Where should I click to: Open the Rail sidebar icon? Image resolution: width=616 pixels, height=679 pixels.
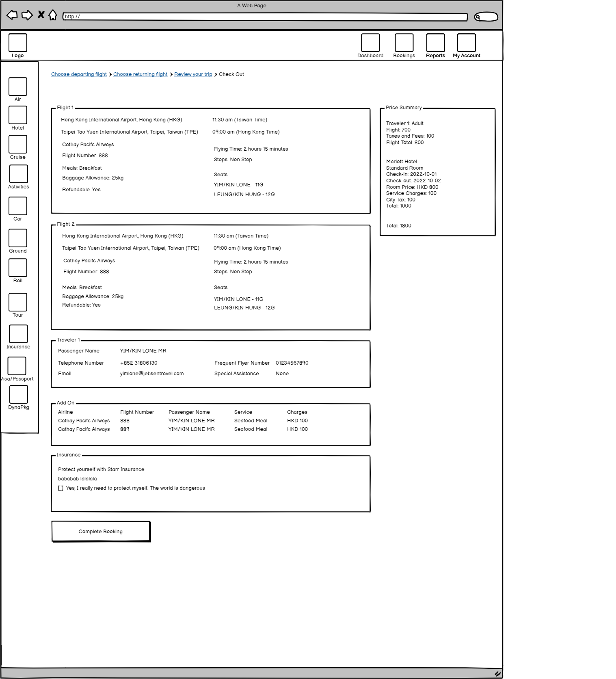click(x=18, y=268)
